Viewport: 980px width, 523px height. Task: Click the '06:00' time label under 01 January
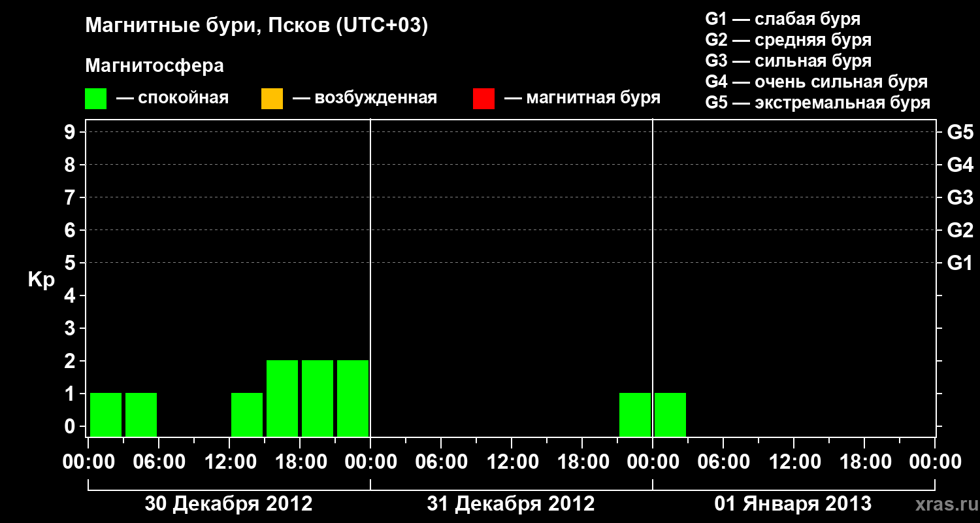pos(723,462)
